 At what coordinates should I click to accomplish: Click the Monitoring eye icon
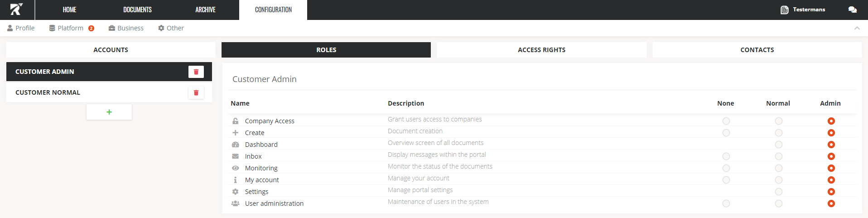tap(236, 168)
